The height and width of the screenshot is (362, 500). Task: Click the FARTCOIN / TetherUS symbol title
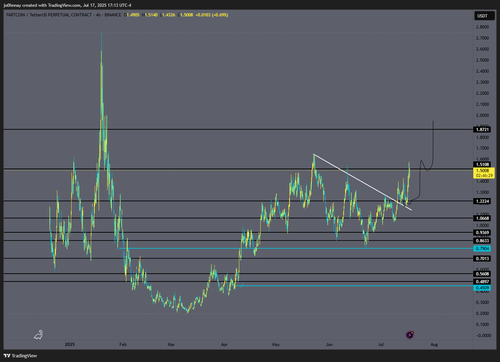tap(49, 15)
